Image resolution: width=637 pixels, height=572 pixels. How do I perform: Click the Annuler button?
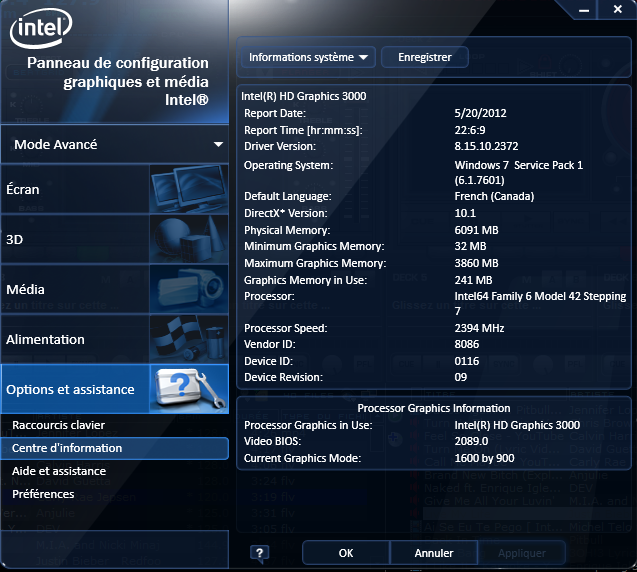point(433,553)
